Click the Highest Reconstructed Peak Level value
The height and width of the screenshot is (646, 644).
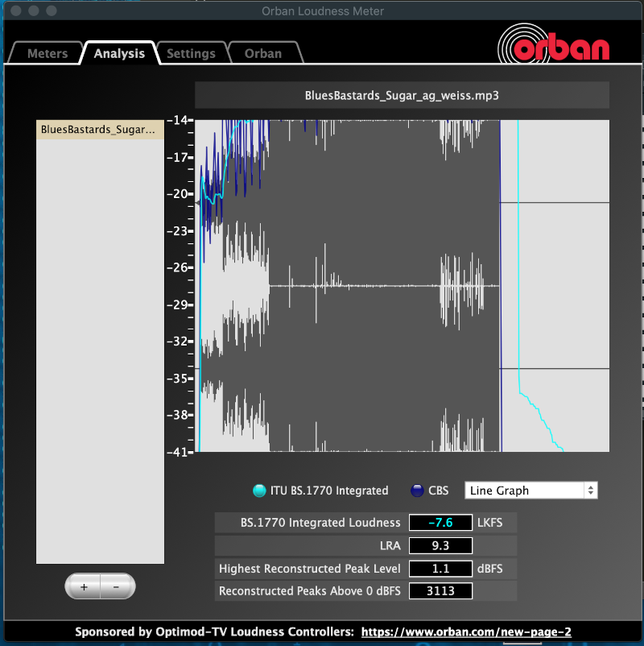tap(440, 569)
